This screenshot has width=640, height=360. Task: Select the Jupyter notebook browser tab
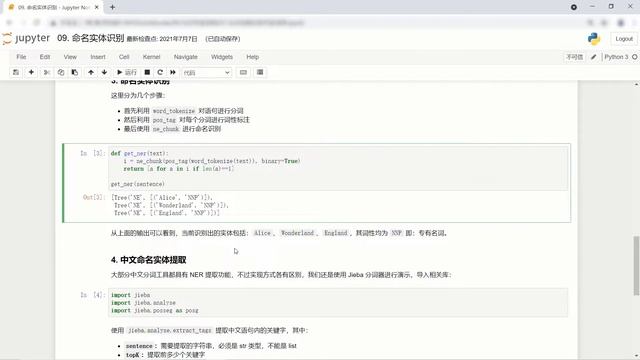(53, 7)
